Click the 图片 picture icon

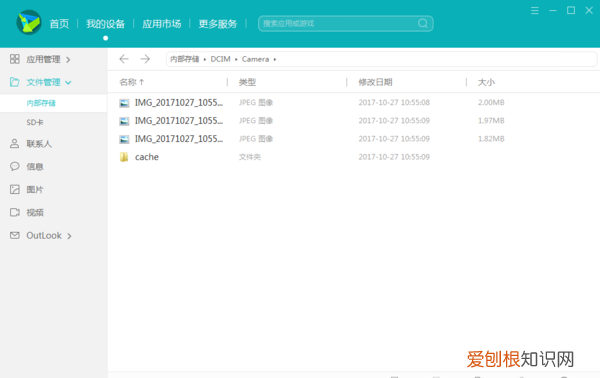(15, 189)
